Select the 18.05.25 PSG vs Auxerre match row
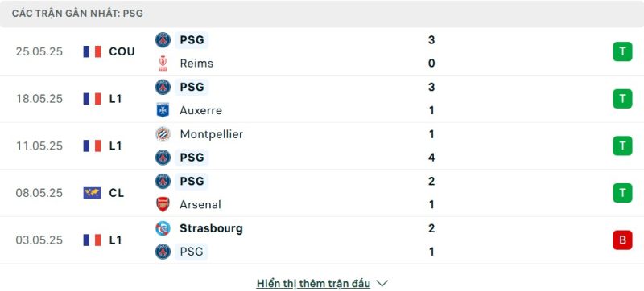Screen dimensions: 644x291 pyautogui.click(x=322, y=99)
